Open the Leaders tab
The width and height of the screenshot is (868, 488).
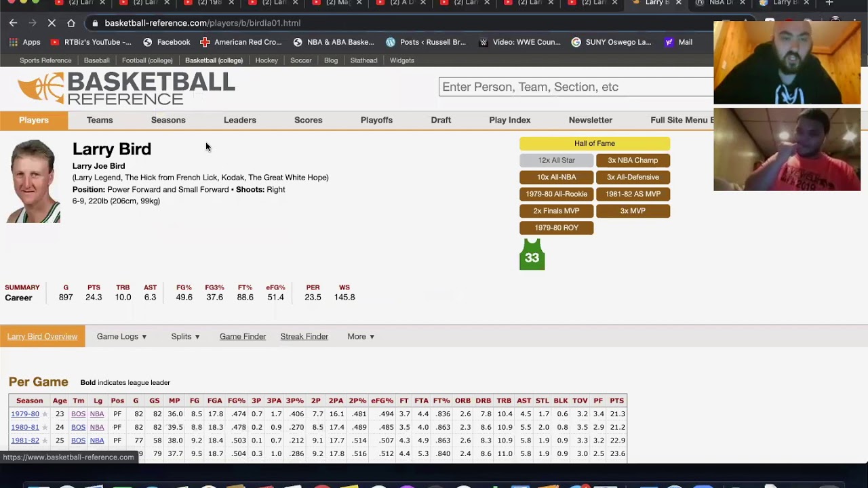click(240, 120)
